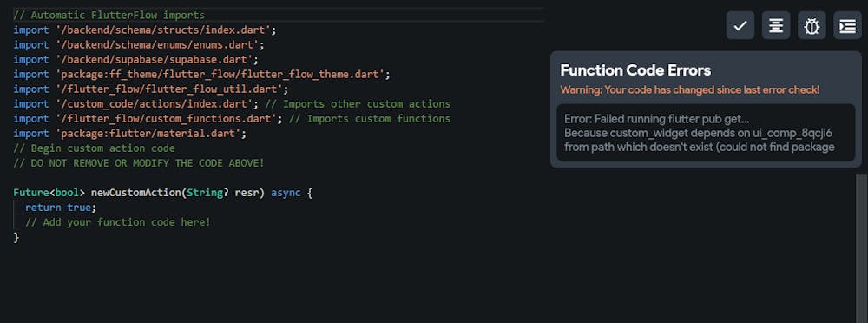Place cursor on the newCustomAction function line
Viewport: 868px width, 323px height.
(x=163, y=193)
